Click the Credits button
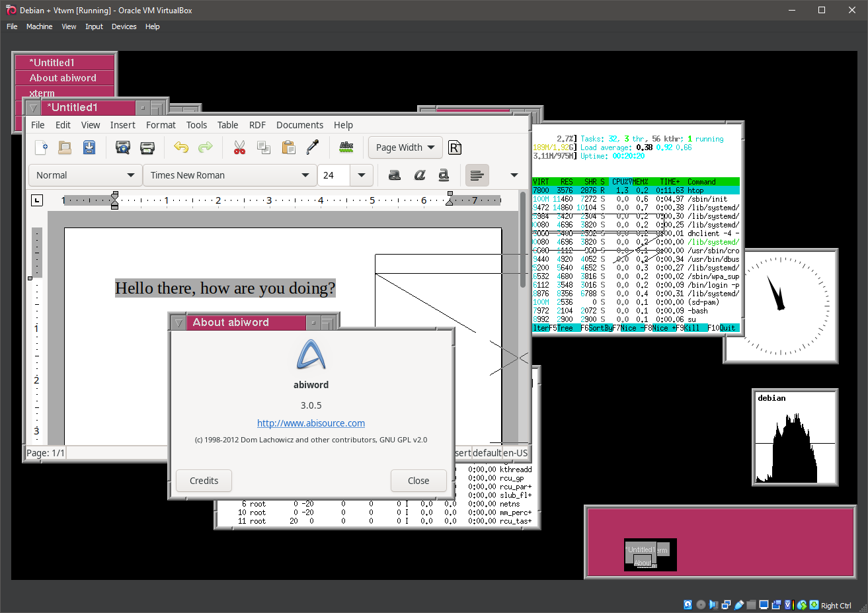Image resolution: width=868 pixels, height=613 pixels. tap(204, 481)
